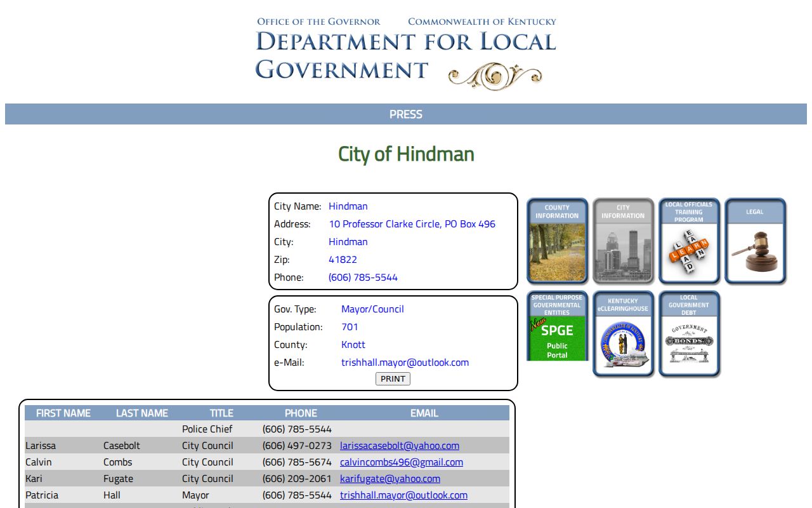Click the zip code 41822
812x508 pixels.
click(343, 260)
